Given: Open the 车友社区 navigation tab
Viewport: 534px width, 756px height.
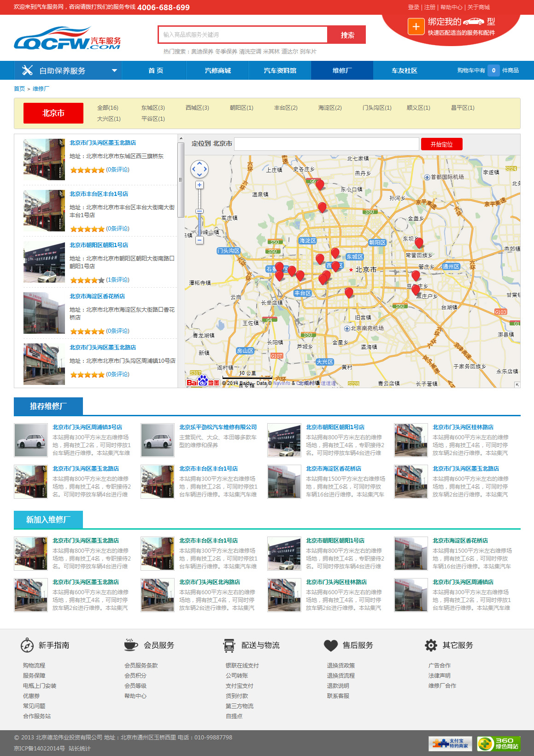Looking at the screenshot, I should 405,71.
